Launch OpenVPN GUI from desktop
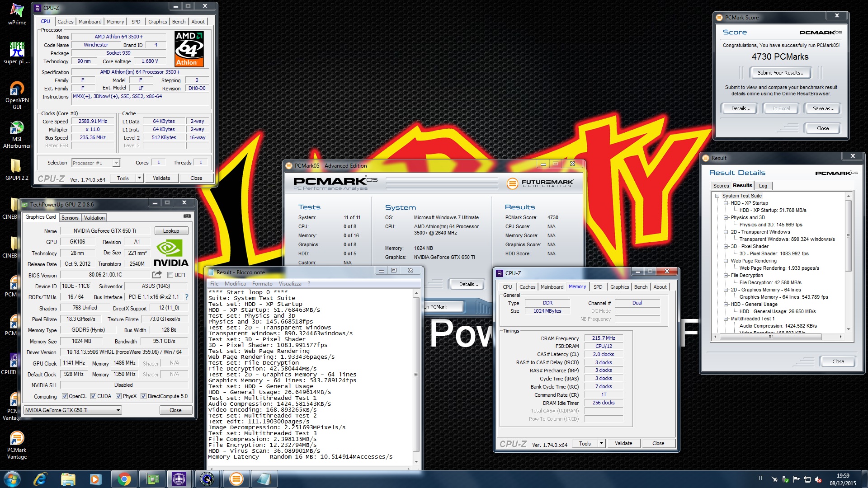Screen dimensions: 868x488 17,95
